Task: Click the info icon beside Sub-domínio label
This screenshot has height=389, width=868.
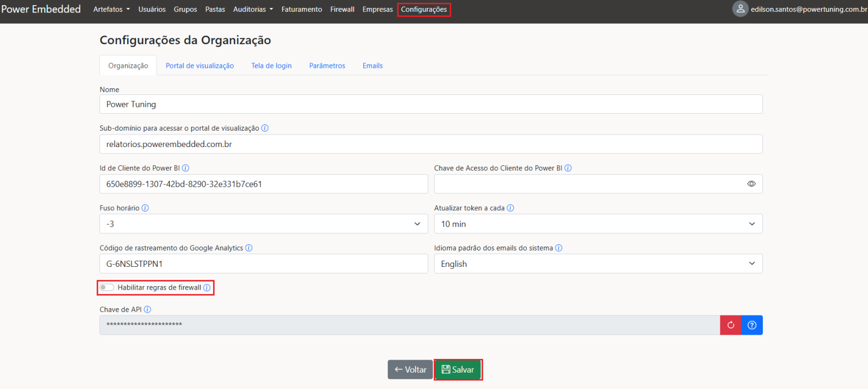Action: point(265,128)
